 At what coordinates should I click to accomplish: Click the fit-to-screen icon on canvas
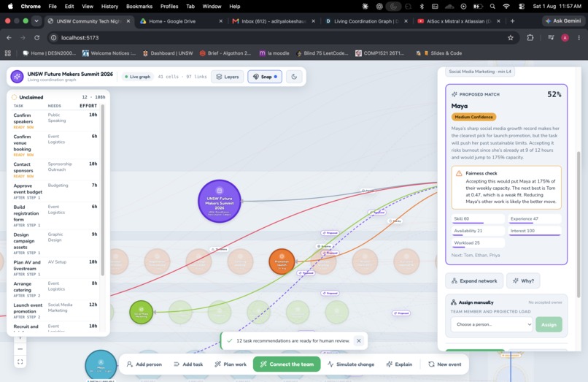coord(20,362)
